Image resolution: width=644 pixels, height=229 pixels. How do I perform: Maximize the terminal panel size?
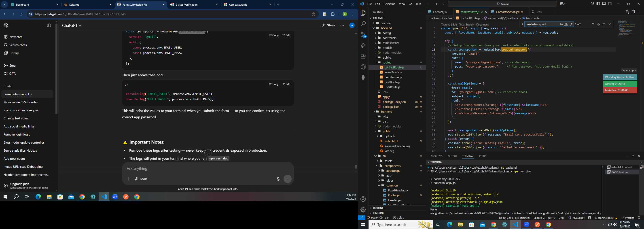point(633,156)
